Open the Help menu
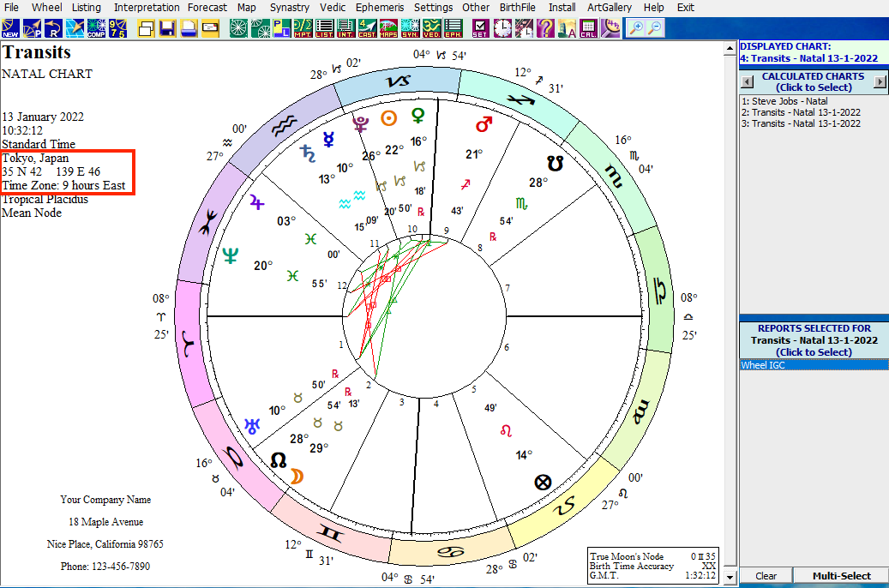The image size is (889, 588). click(x=654, y=8)
